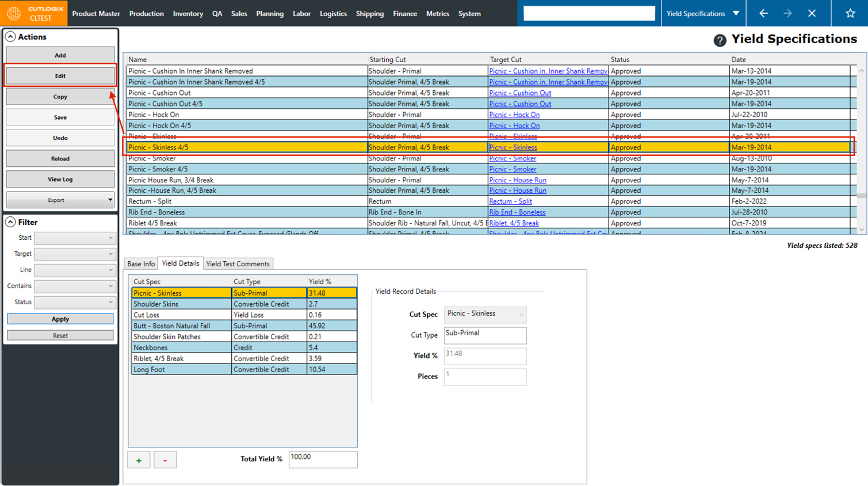Open the Status filter dropdown
Viewport: 868px width, 486px height.
pyautogui.click(x=75, y=302)
